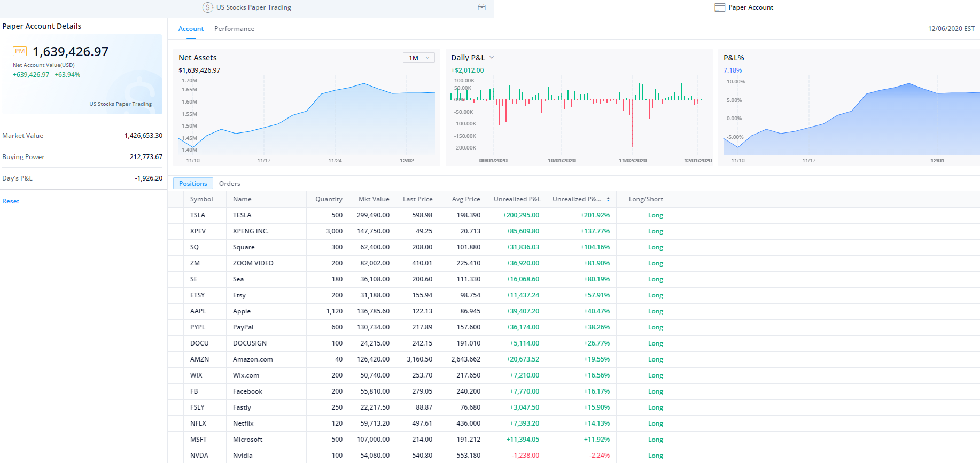This screenshot has height=463, width=980.
Task: Click the Reset link
Action: coord(11,201)
